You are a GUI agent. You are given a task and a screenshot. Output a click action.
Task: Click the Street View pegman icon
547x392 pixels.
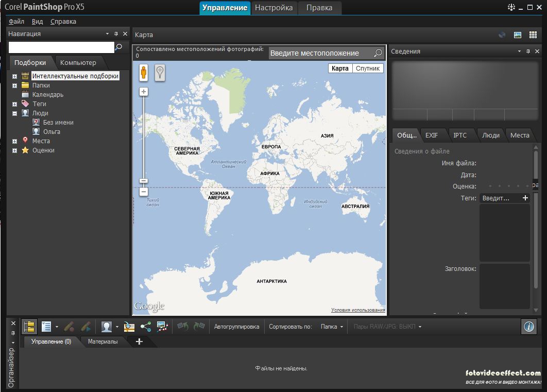click(143, 73)
